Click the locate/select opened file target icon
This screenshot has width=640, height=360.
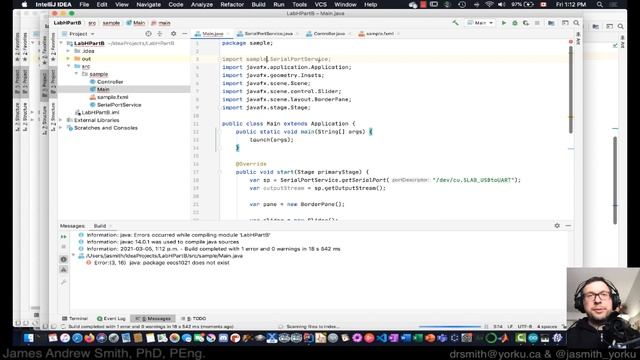pyautogui.click(x=148, y=34)
